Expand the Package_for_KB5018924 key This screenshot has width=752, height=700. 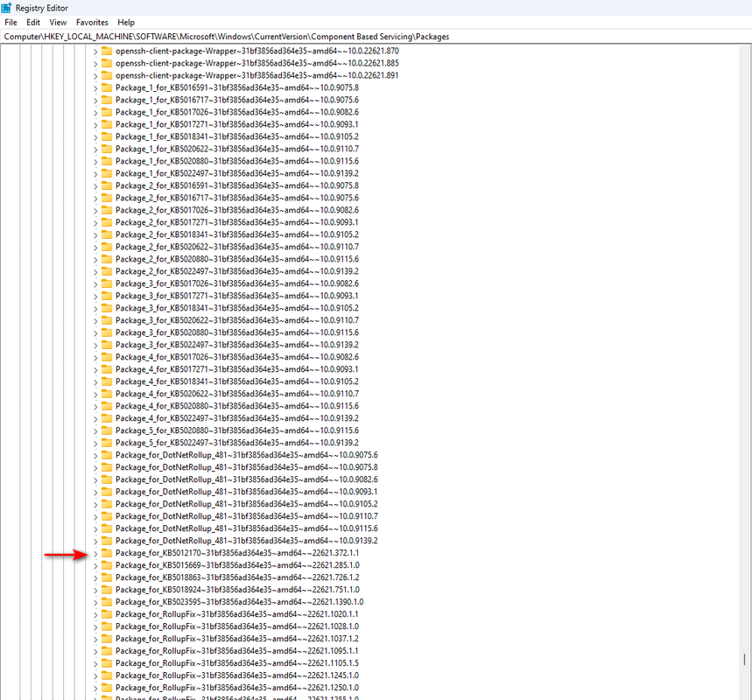click(x=95, y=591)
